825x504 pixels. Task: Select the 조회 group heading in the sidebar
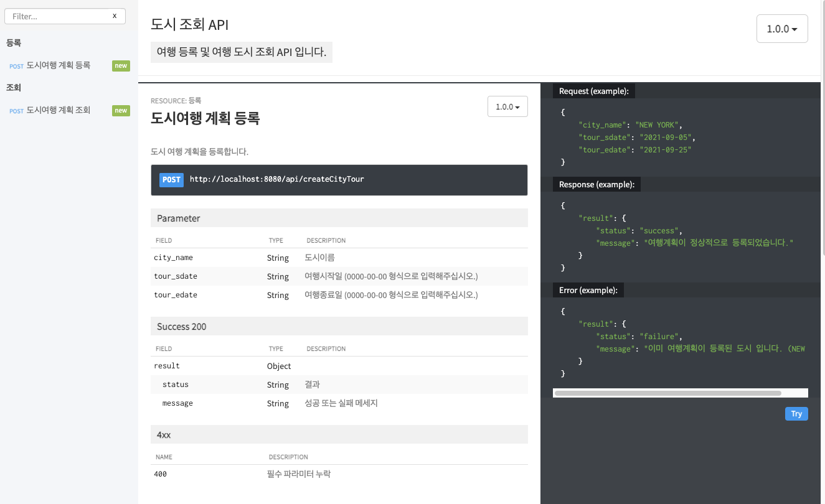click(x=14, y=88)
